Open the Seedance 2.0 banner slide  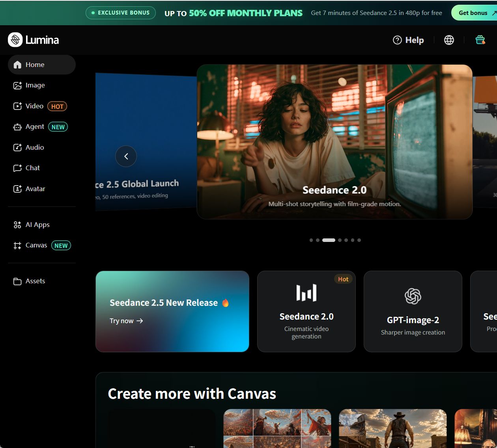pos(334,142)
